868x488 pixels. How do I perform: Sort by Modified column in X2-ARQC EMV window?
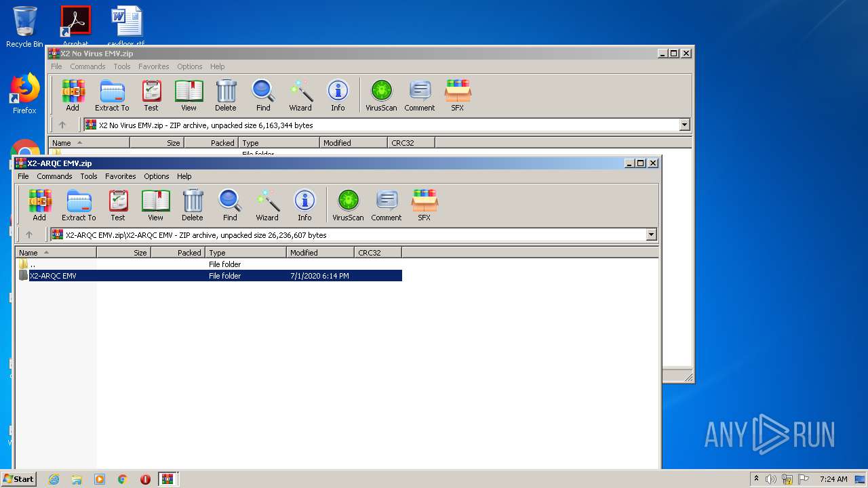[x=320, y=253]
